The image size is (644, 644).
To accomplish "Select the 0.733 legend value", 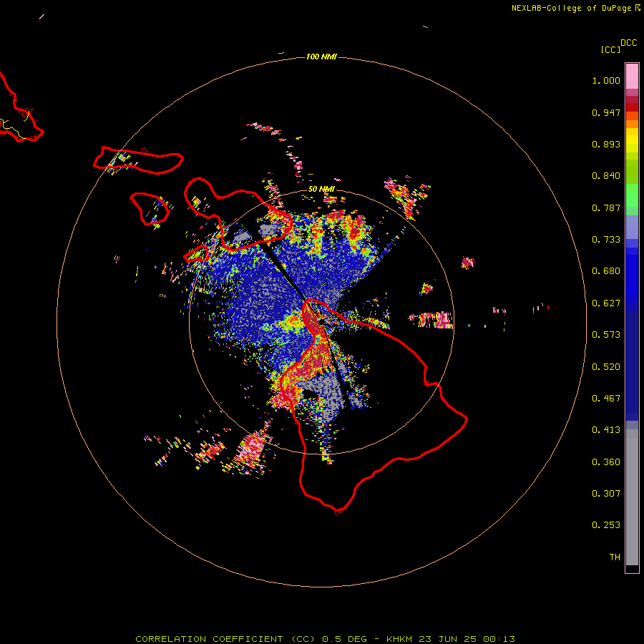I will coord(606,240).
